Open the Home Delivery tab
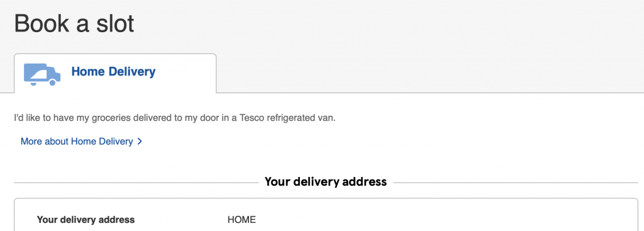Image resolution: width=644 pixels, height=231 pixels. (115, 73)
